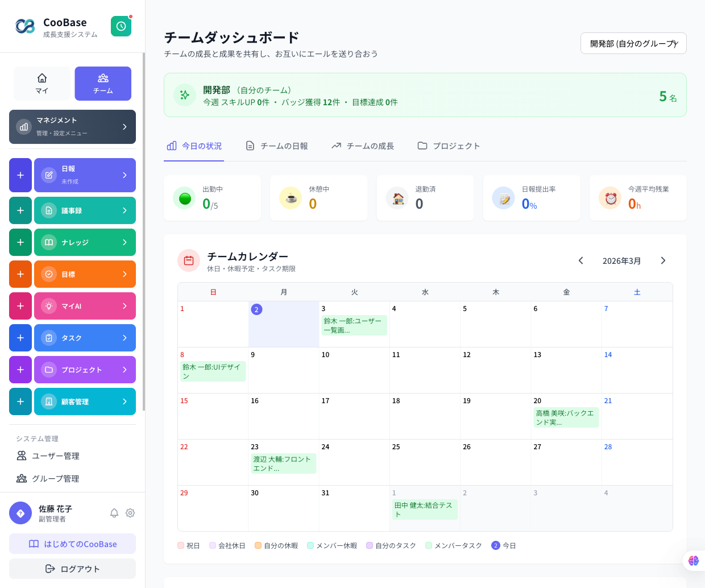
Task: Switch to the チームの日報 tab
Action: click(277, 146)
